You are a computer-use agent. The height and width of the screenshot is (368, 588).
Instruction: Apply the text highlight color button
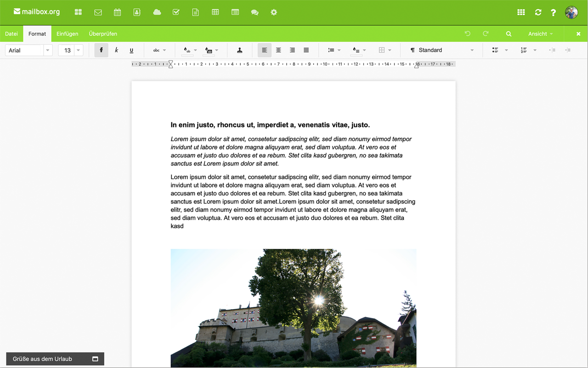click(209, 50)
